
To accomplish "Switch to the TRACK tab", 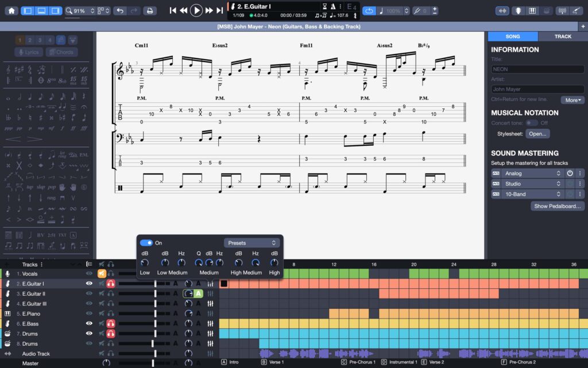I will [562, 36].
